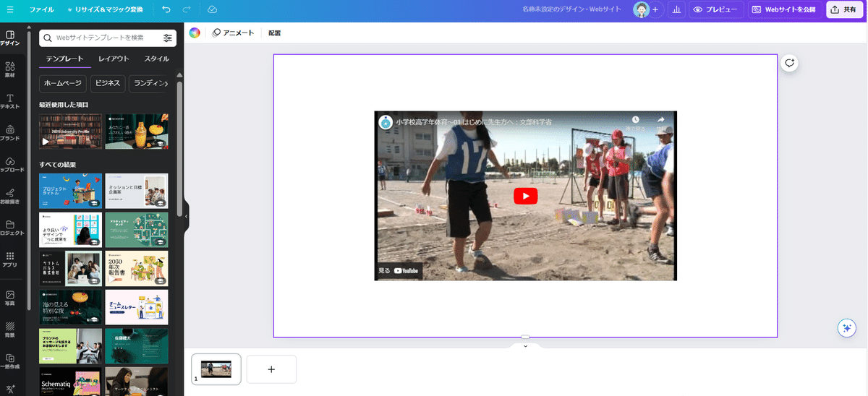The width and height of the screenshot is (868, 396).
Task: Add collaborator with plus icon
Action: [655, 10]
